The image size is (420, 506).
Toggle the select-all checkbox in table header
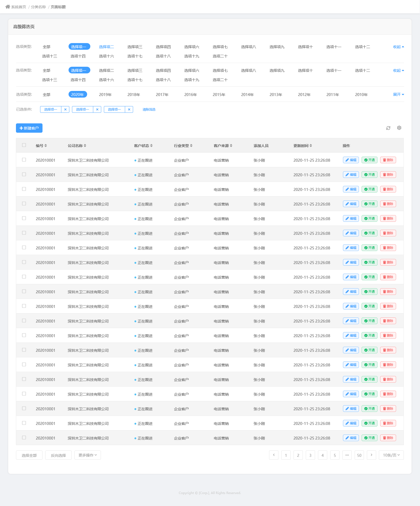tap(24, 145)
